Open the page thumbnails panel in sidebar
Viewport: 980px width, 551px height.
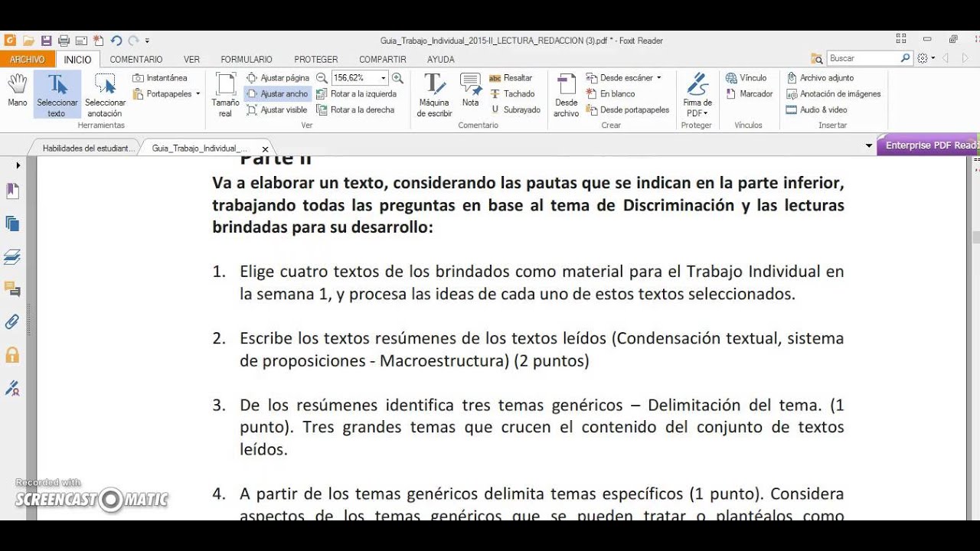(x=12, y=224)
